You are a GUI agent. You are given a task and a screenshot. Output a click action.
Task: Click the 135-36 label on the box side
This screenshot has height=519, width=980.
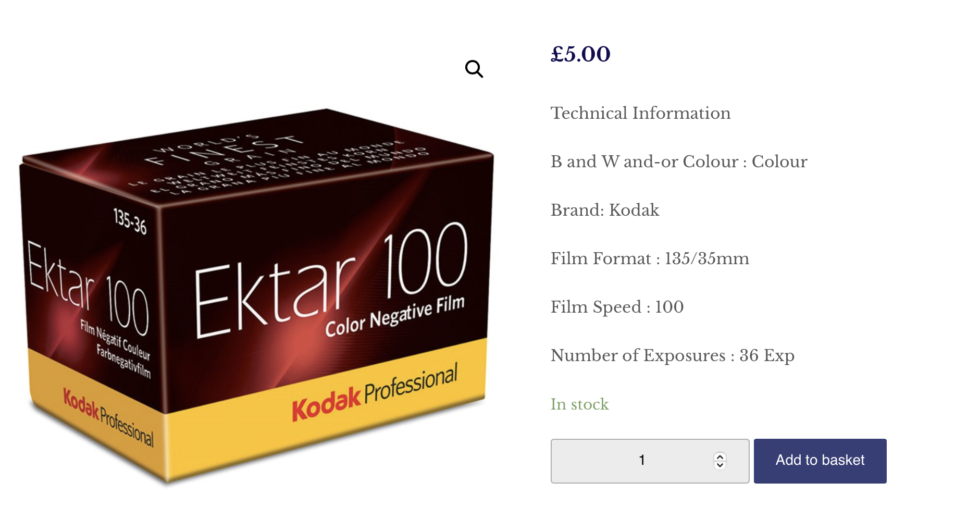click(130, 221)
